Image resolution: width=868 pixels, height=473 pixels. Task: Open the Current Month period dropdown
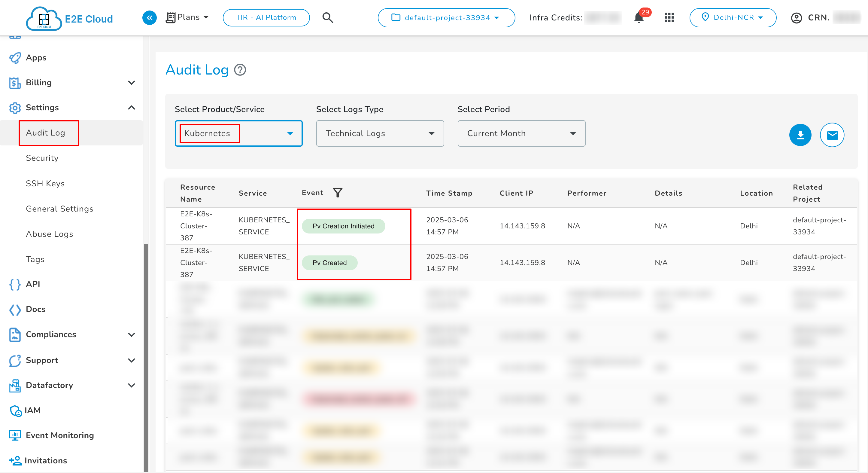521,133
